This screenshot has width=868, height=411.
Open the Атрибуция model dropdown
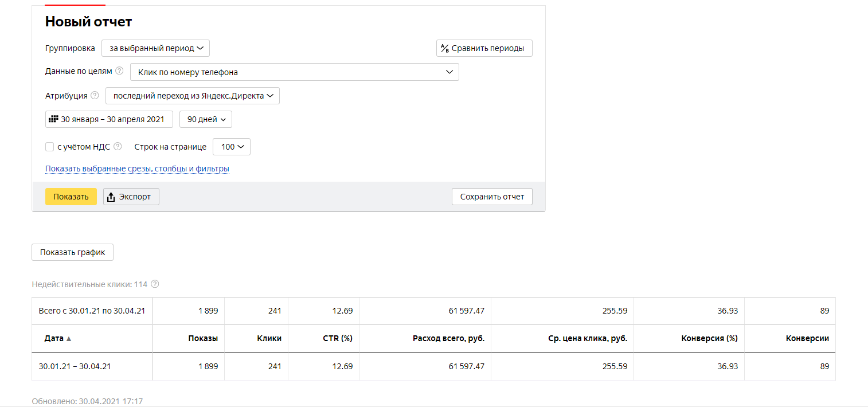[x=193, y=96]
